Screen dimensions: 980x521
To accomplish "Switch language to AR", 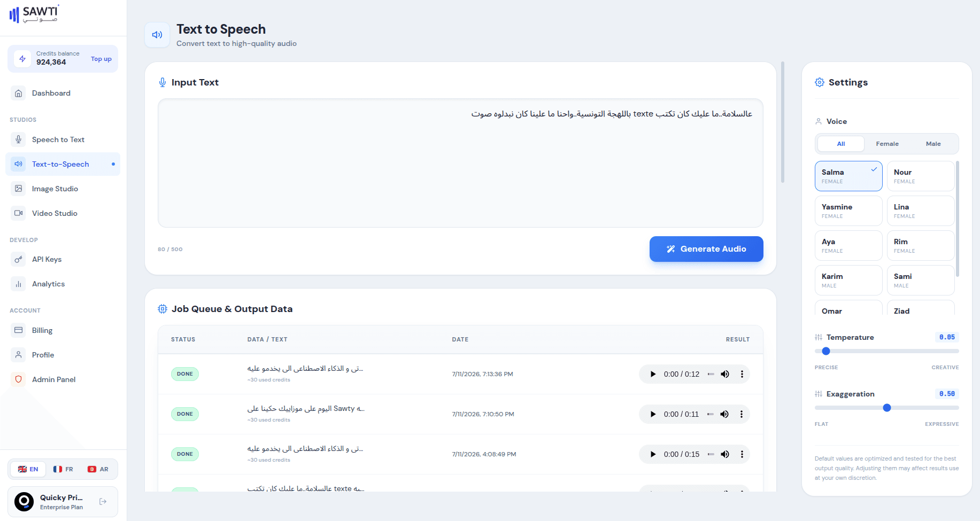I will (x=98, y=469).
